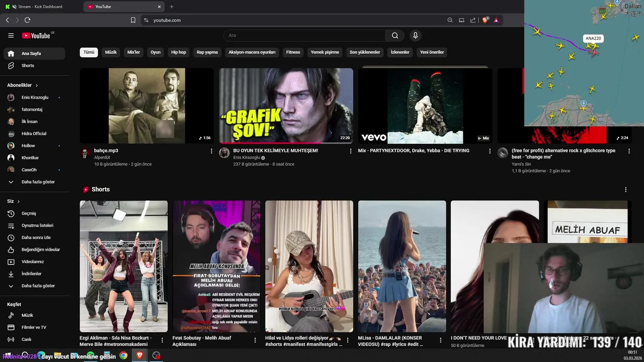The image size is (644, 362).
Task: Go to Ana Sayfa in sidebar
Action: click(x=34, y=53)
